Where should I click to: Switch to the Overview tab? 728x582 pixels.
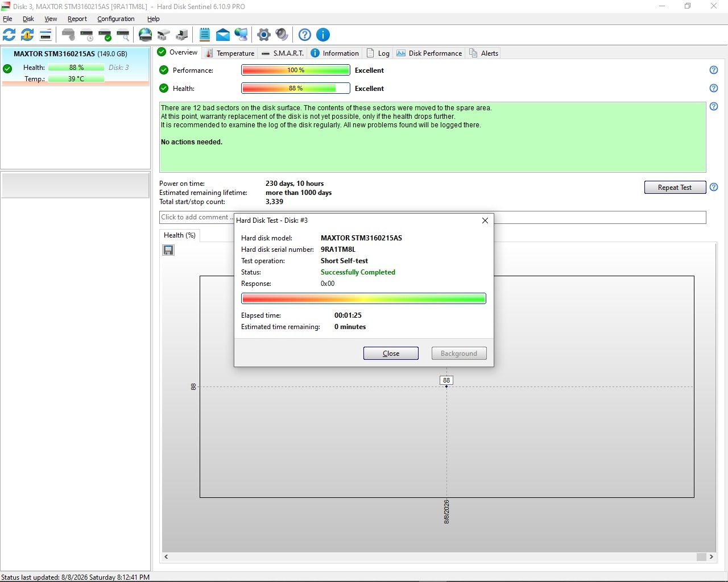pos(177,52)
